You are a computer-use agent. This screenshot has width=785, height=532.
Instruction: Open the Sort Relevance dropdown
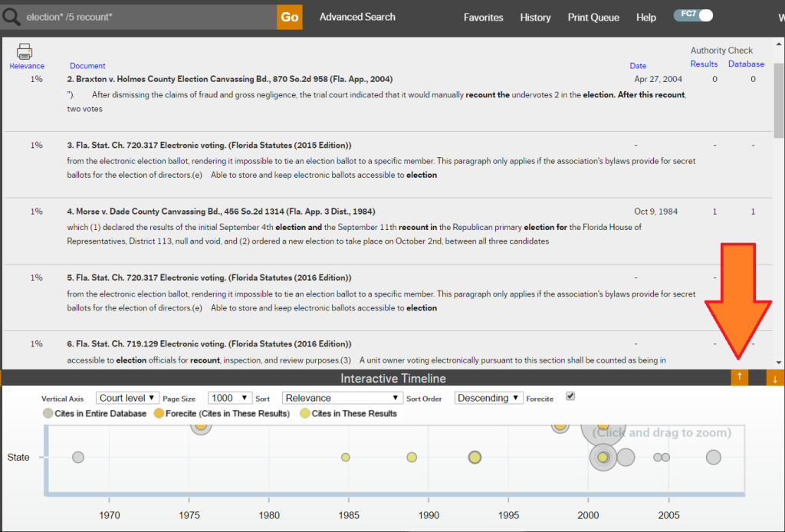[342, 398]
